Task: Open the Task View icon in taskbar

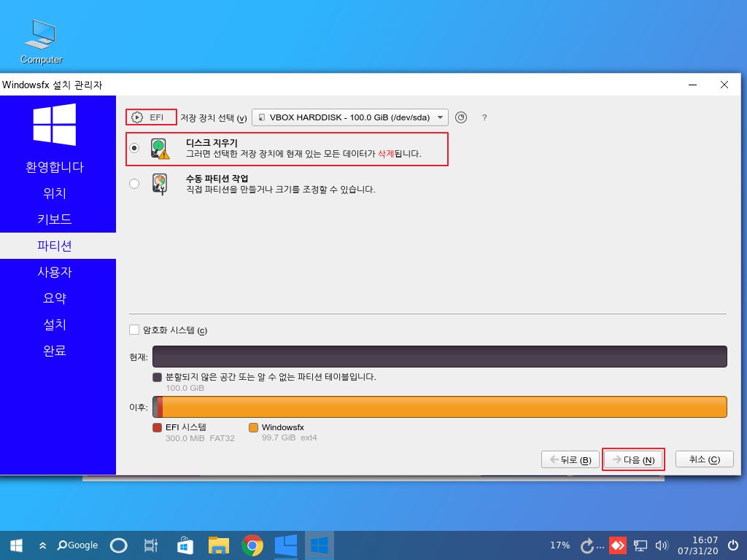Action: 150,545
